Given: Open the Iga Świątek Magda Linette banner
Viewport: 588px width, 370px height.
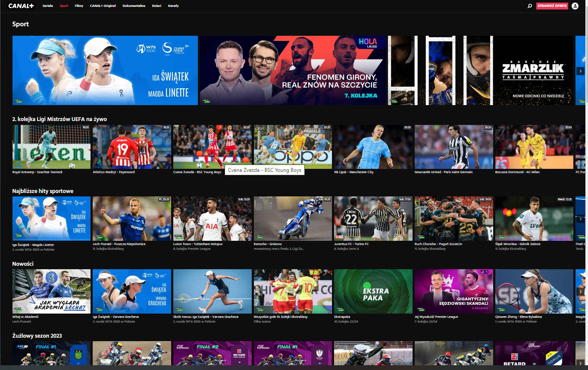Looking at the screenshot, I should (105, 70).
